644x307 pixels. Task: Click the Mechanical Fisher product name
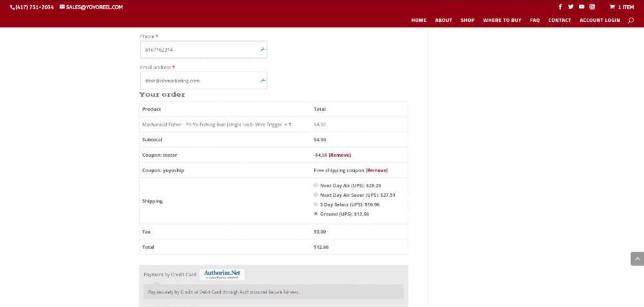pyautogui.click(x=212, y=124)
